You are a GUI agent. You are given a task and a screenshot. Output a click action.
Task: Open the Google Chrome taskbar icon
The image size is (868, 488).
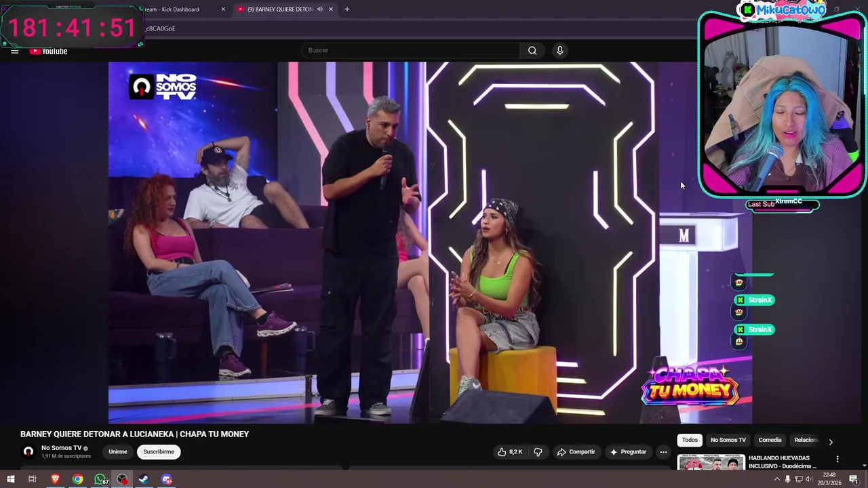click(x=78, y=479)
